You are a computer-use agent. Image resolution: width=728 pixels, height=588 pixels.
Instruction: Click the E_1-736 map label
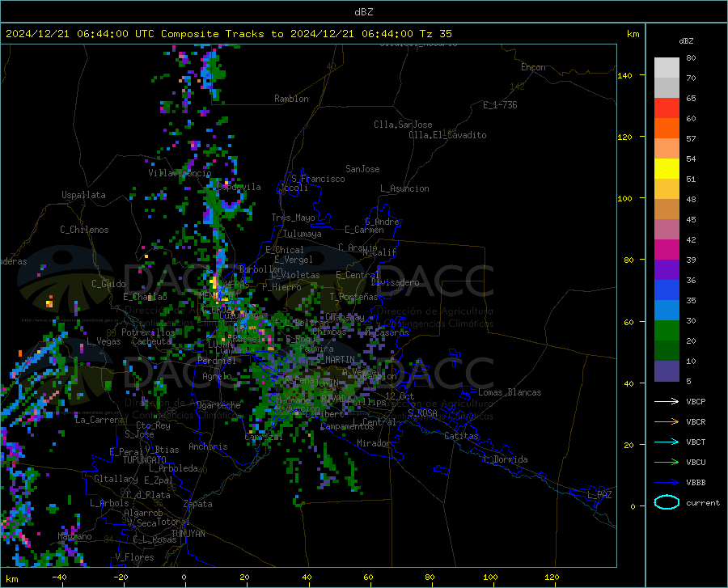pos(500,105)
